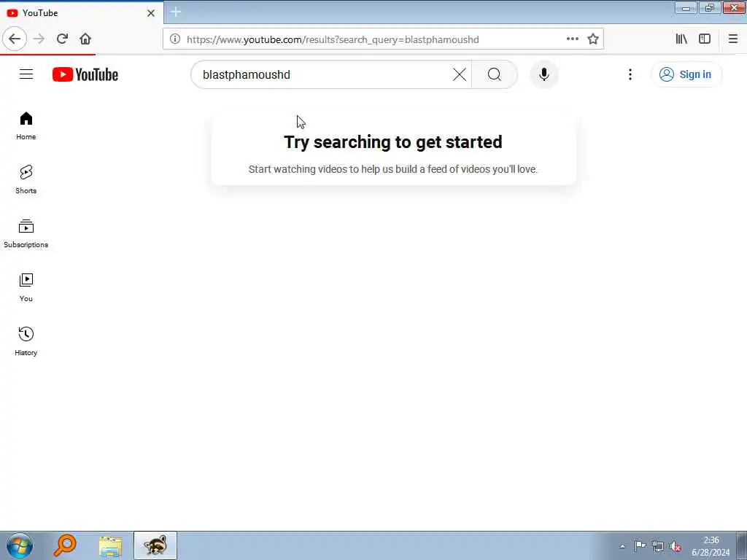This screenshot has height=560, width=747.
Task: Show hidden system tray icons
Action: (622, 546)
